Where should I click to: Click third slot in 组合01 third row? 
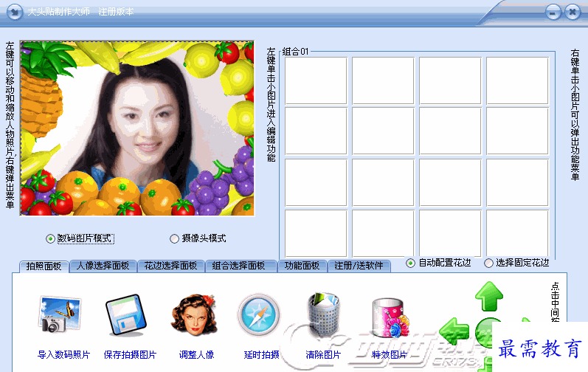click(x=450, y=182)
